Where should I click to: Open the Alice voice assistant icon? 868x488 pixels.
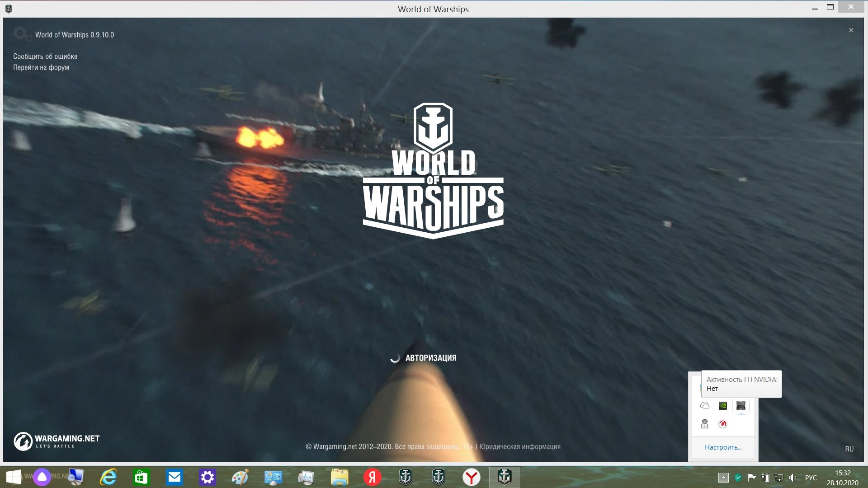tap(42, 477)
